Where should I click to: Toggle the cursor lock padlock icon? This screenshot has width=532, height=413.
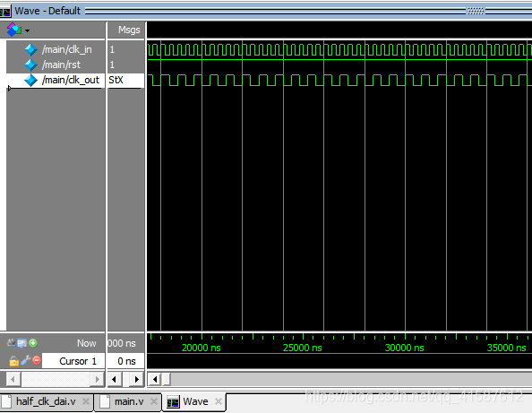[14, 361]
